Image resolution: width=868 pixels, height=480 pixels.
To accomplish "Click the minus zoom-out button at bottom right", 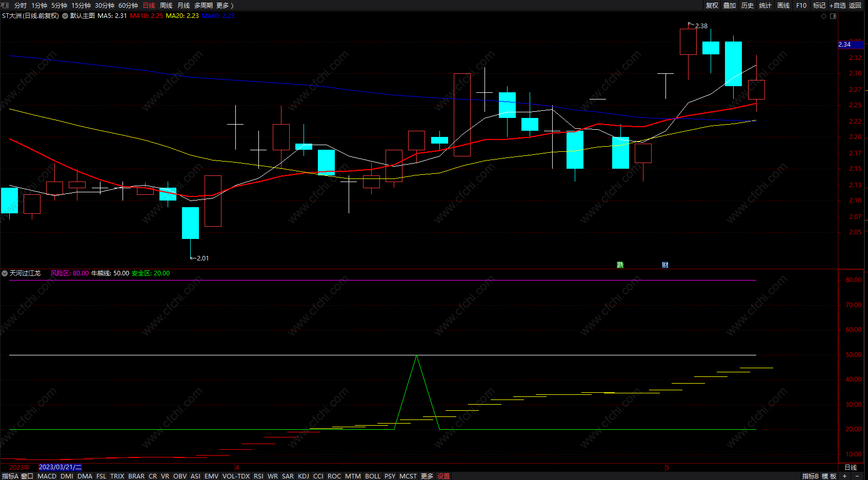I will 857,476.
